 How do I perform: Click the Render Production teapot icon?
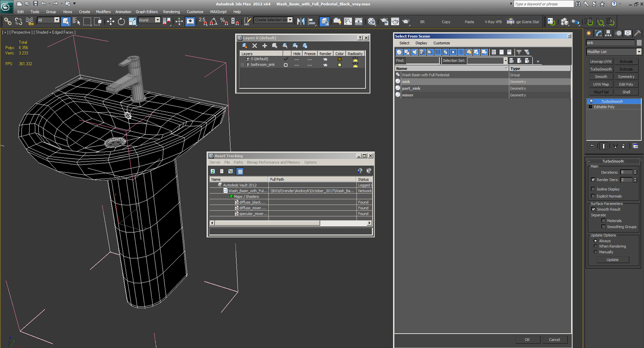click(406, 21)
